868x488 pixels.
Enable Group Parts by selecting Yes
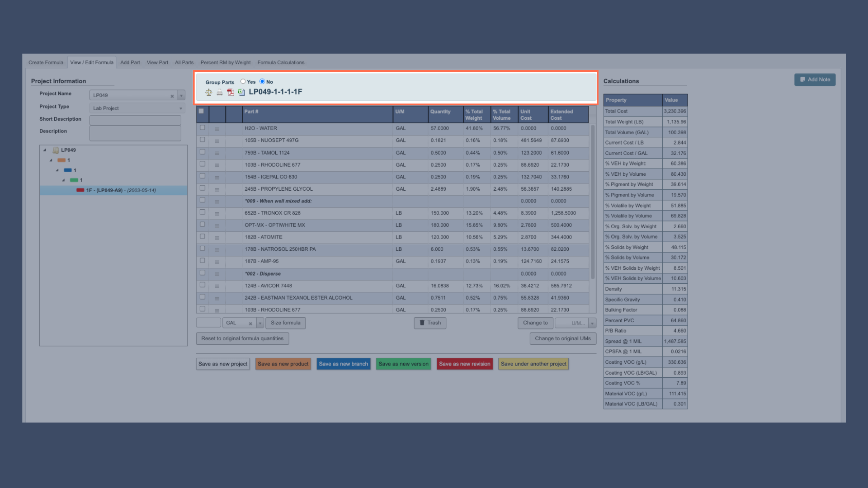pos(243,82)
